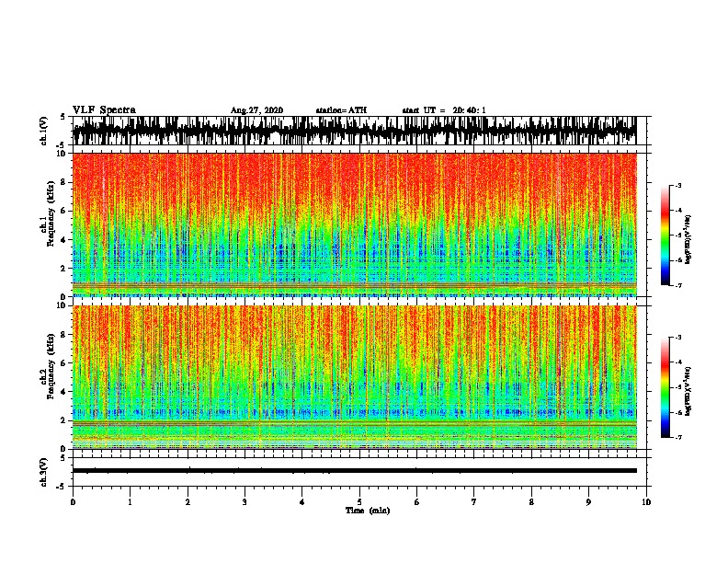
Task: Click inside the ch.1 spectrogram panel
Action: [354, 224]
